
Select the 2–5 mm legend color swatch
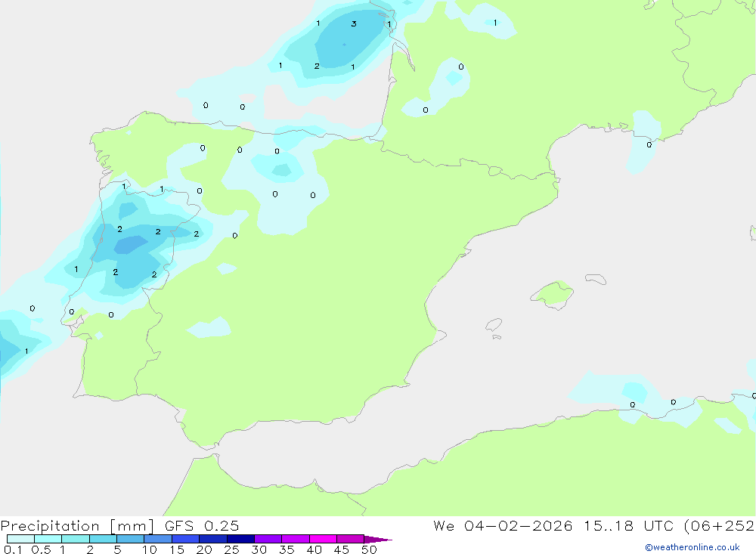[x=103, y=539]
